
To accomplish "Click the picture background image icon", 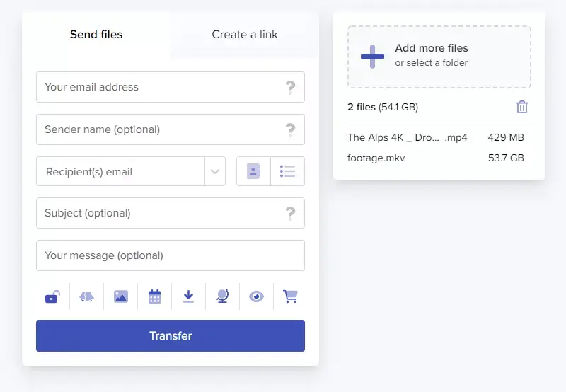I will 120,296.
